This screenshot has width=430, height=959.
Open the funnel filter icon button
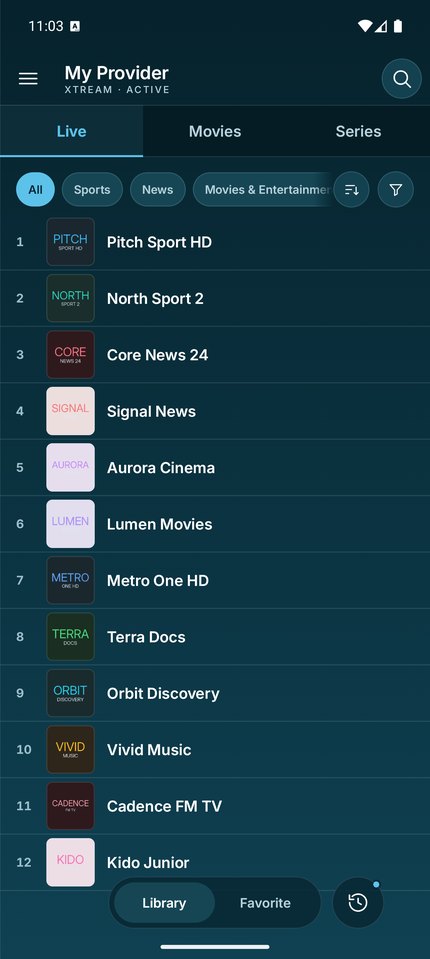tap(396, 190)
